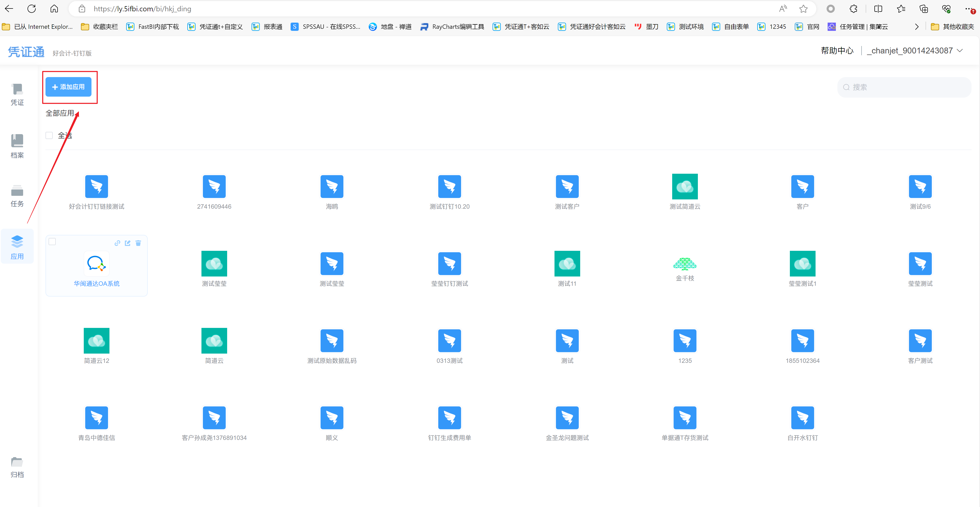Image resolution: width=980 pixels, height=507 pixels.
Task: Open the 顺义 app icon
Action: pos(332,418)
